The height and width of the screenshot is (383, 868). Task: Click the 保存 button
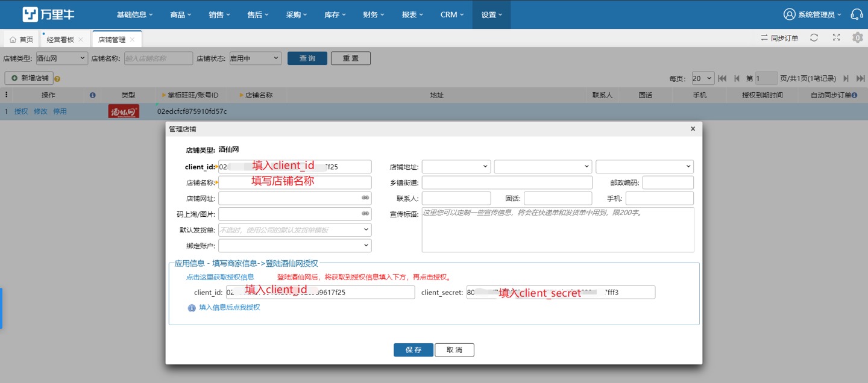tap(414, 350)
